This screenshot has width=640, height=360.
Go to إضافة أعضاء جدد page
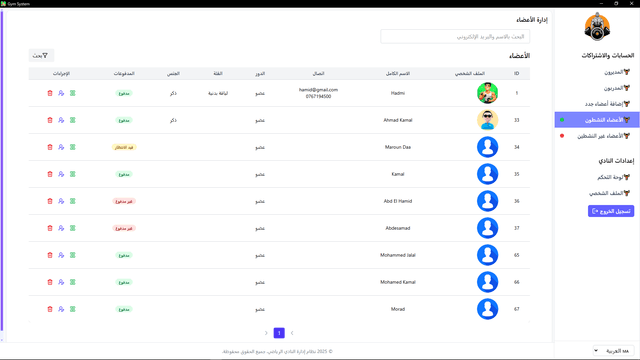(597, 104)
